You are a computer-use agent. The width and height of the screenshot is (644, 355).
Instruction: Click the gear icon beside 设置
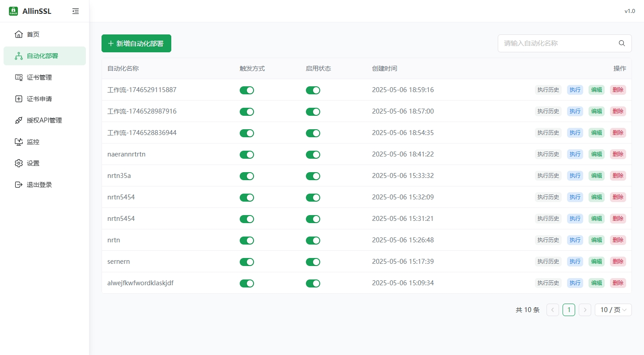[x=18, y=163]
